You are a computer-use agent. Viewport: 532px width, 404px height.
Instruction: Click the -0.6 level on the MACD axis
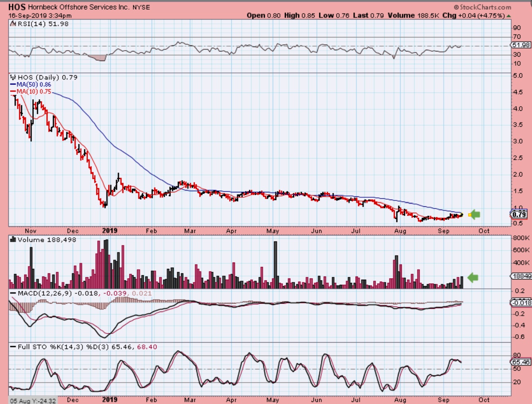click(x=518, y=337)
